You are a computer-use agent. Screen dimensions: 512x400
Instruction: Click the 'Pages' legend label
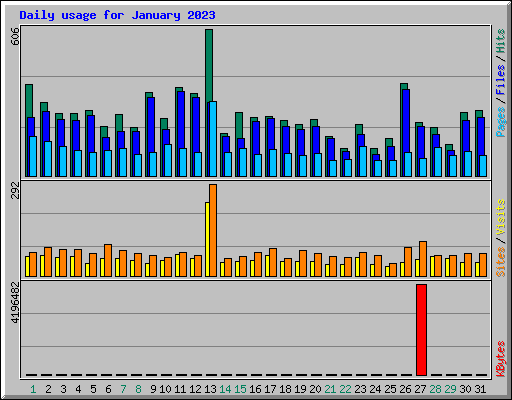(x=500, y=122)
